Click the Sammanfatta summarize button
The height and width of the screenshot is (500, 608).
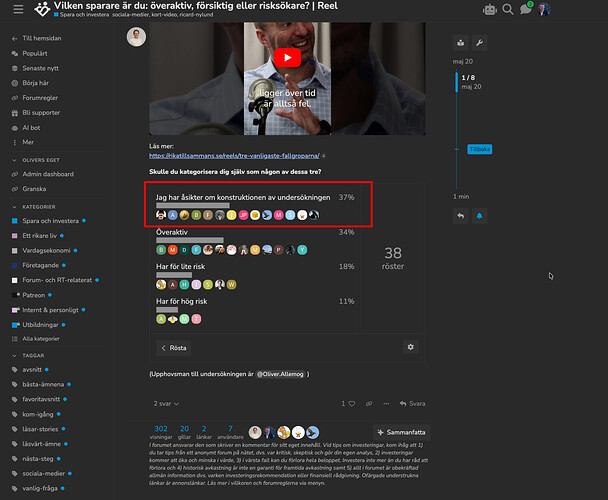401,432
